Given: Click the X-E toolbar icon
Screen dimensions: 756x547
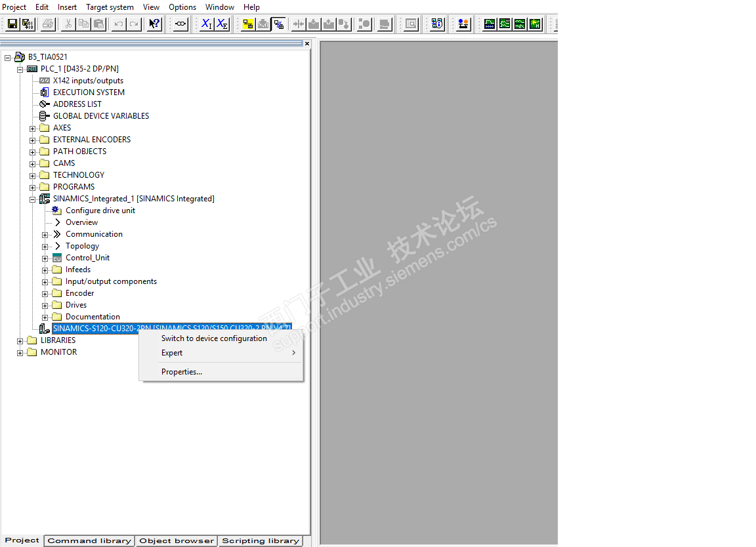Looking at the screenshot, I should tap(222, 24).
